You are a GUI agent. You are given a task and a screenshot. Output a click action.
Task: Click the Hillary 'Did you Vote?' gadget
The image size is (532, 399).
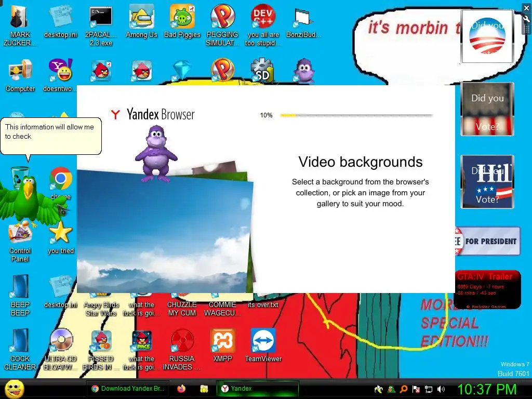(487, 182)
